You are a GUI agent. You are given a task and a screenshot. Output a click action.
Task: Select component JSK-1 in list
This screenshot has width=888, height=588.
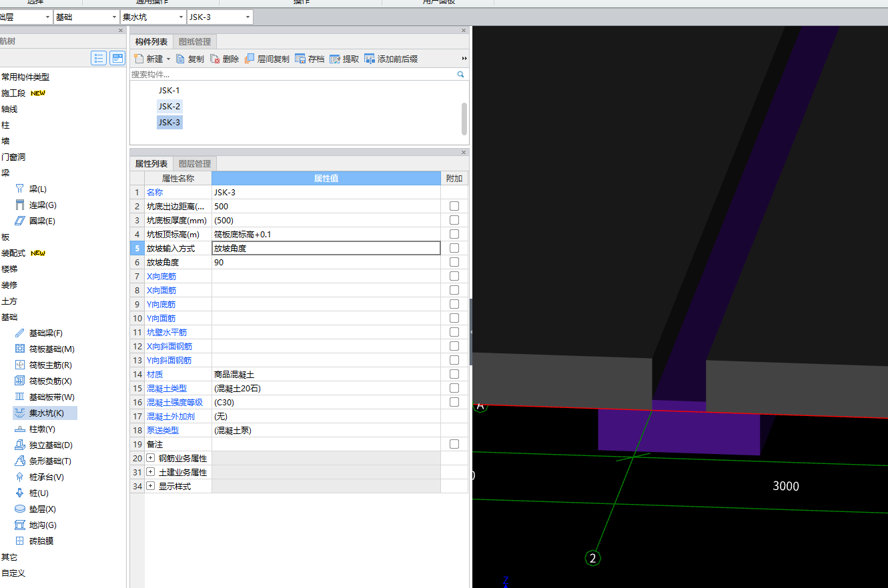pos(169,90)
